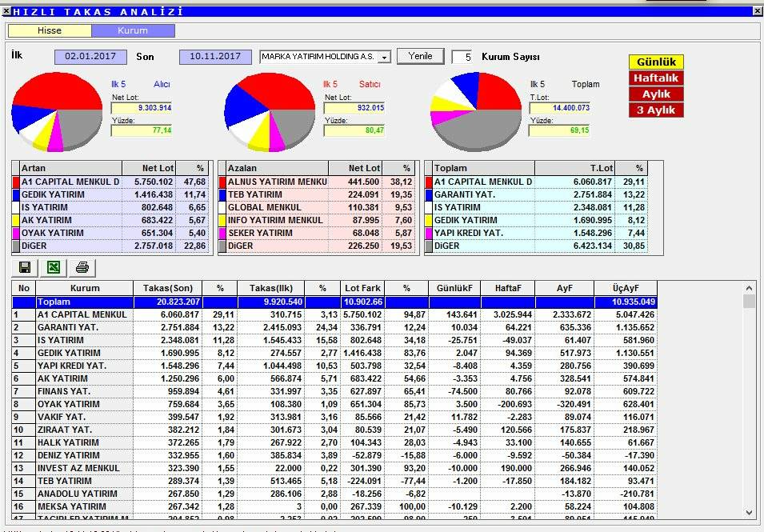This screenshot has height=532, width=764.
Task: Sort by the Takas(Ilk) column header
Action: [271, 289]
